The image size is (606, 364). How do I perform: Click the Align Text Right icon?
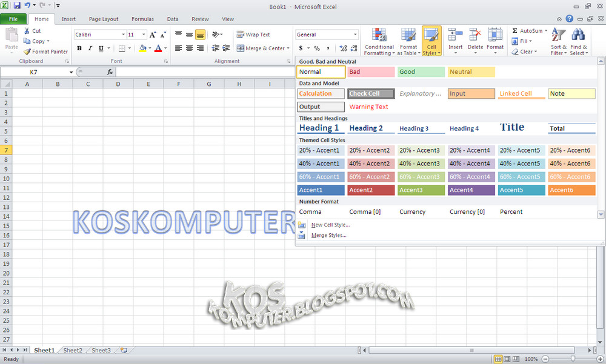pyautogui.click(x=200, y=48)
